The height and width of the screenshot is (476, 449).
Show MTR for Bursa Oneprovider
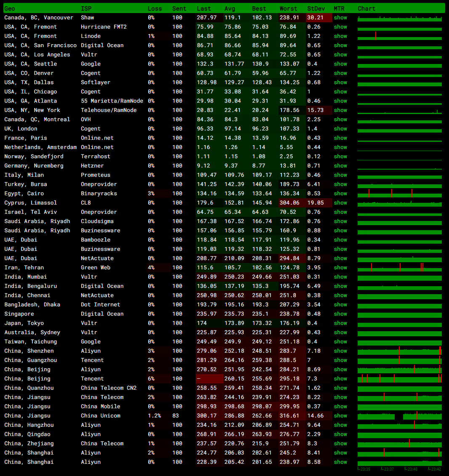[x=340, y=184]
